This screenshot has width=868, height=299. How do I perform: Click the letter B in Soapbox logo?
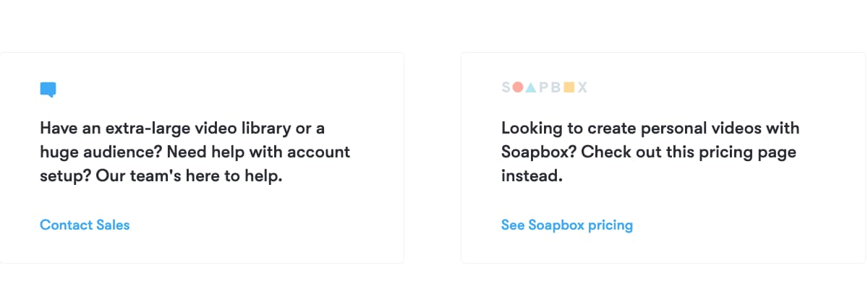pos(556,87)
